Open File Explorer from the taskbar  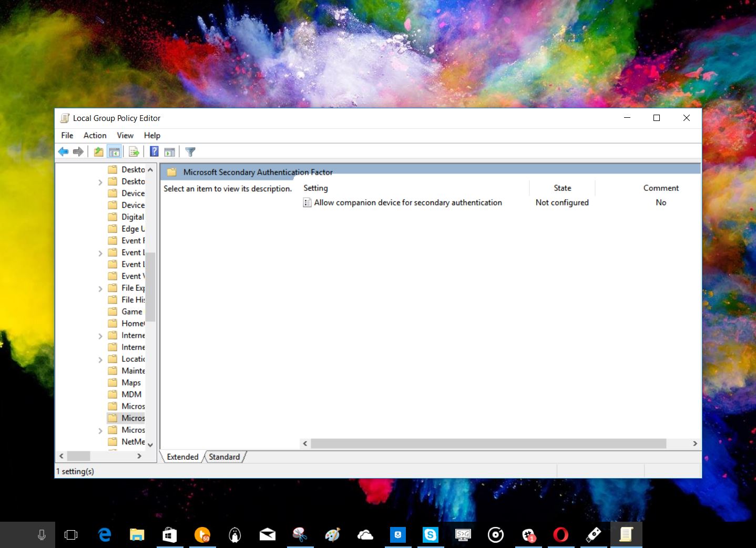137,535
